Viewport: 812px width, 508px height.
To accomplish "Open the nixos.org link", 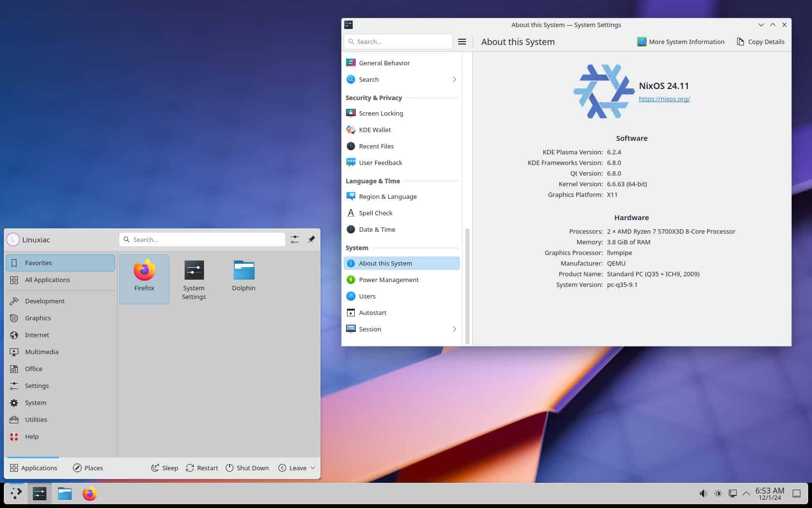I will (x=665, y=99).
